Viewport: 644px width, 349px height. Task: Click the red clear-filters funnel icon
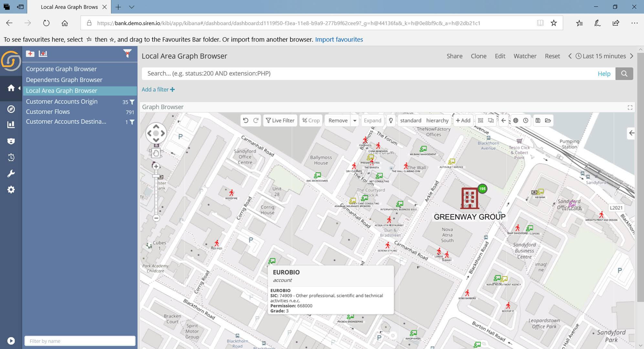[x=127, y=53]
